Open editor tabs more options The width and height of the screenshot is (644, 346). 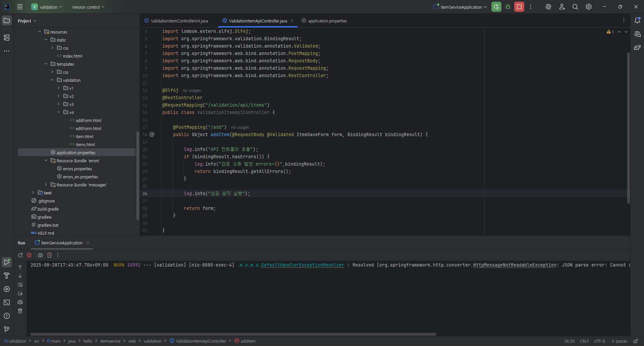click(x=624, y=20)
